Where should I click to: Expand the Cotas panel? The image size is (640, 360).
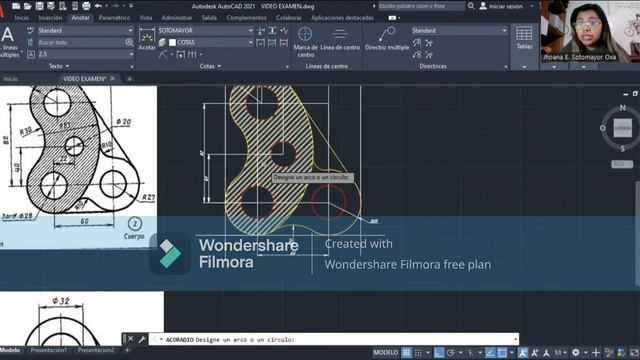tap(210, 66)
